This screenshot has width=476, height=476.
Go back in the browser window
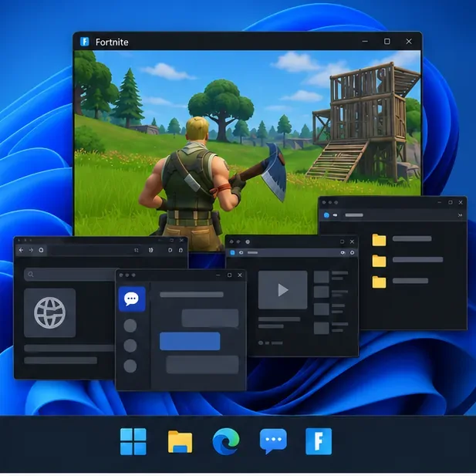(x=21, y=250)
